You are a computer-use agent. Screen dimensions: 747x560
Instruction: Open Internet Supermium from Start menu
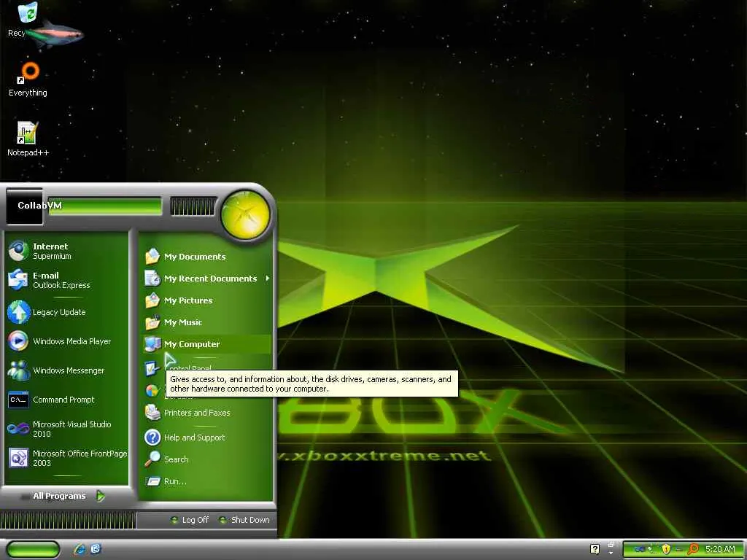66,251
